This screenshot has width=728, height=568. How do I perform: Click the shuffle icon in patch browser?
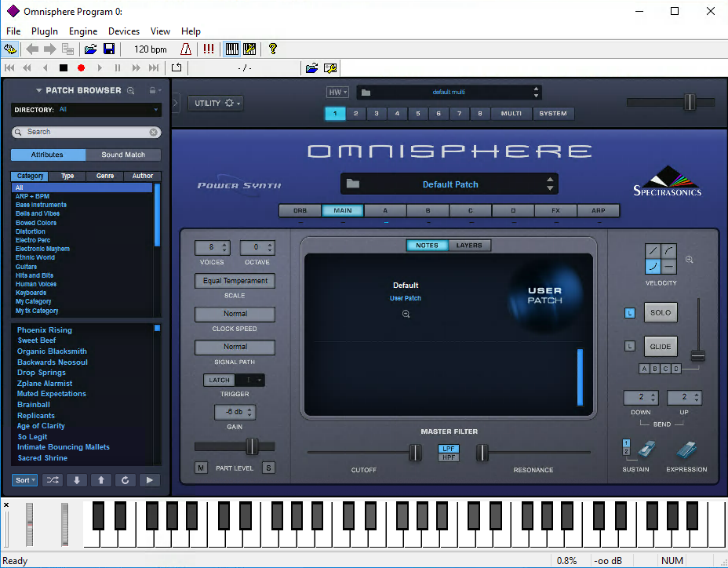click(x=53, y=480)
